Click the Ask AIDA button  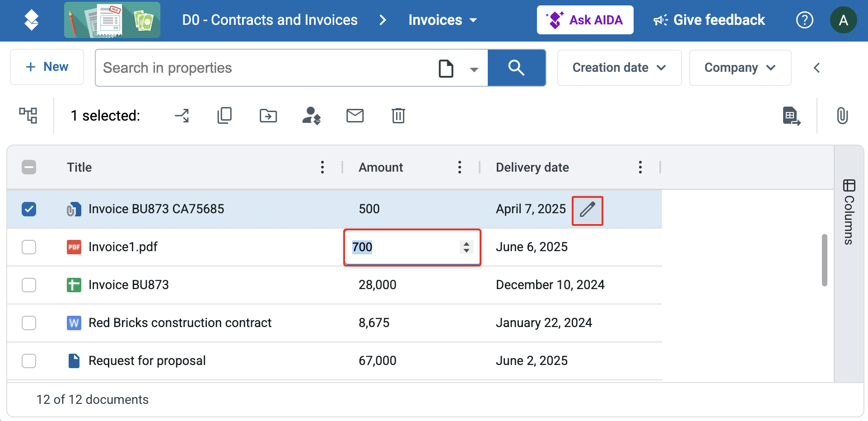(585, 20)
